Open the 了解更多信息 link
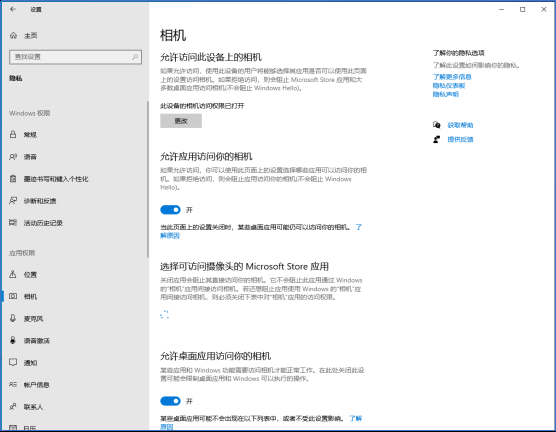This screenshot has width=556, height=432. coord(452,77)
